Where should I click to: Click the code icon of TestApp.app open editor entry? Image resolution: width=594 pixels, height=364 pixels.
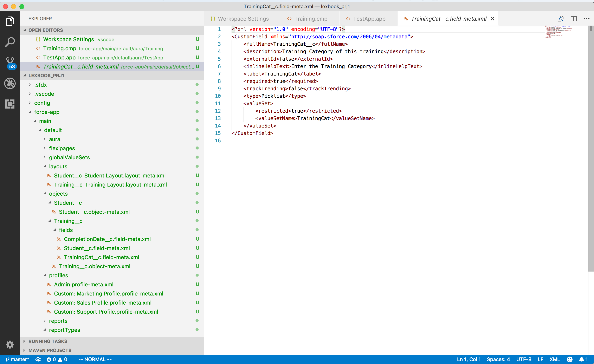click(38, 58)
